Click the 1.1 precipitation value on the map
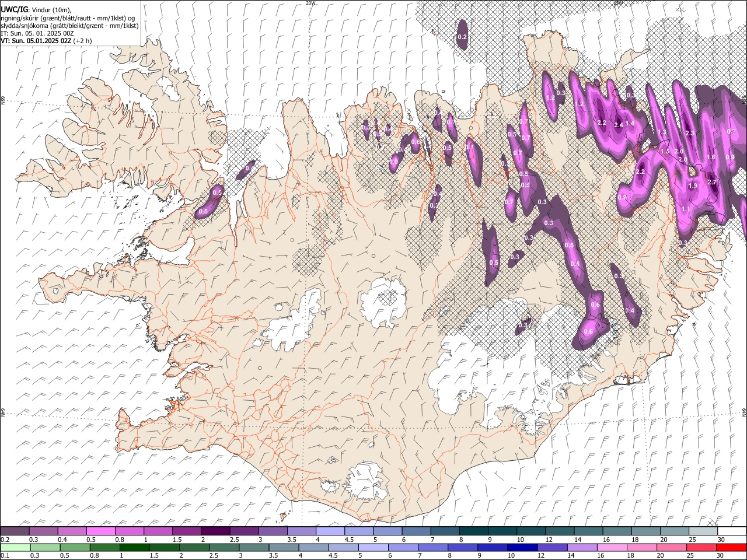 pyautogui.click(x=686, y=209)
